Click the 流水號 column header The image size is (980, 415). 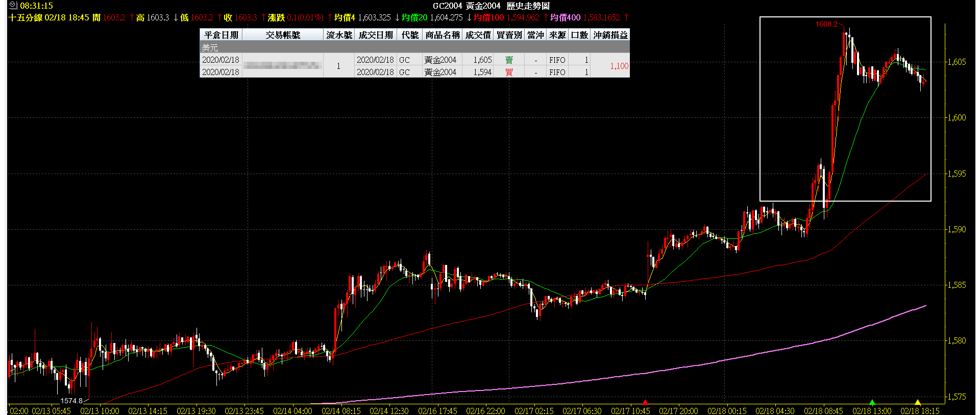point(339,35)
